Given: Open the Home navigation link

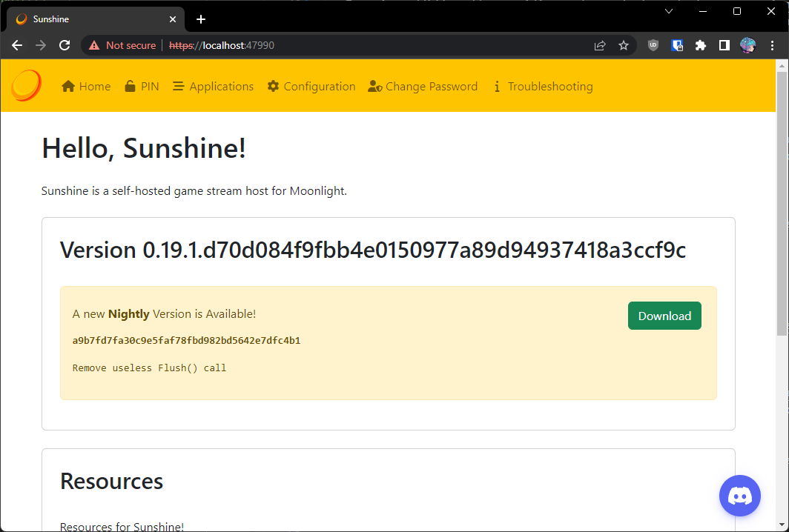Looking at the screenshot, I should coord(86,87).
